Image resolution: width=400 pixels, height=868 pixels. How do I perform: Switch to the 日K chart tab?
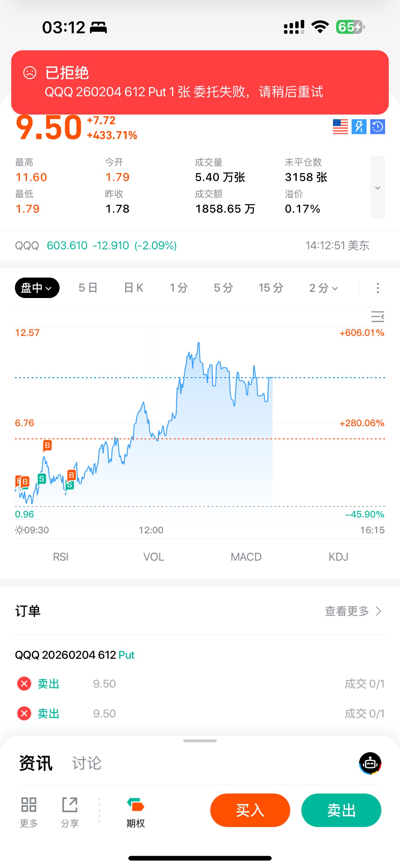(134, 288)
